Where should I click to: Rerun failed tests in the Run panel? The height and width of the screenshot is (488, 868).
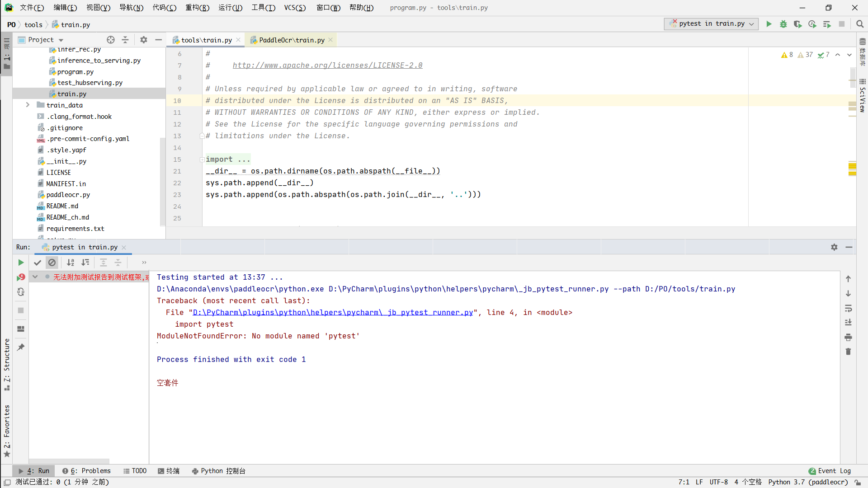click(x=21, y=277)
